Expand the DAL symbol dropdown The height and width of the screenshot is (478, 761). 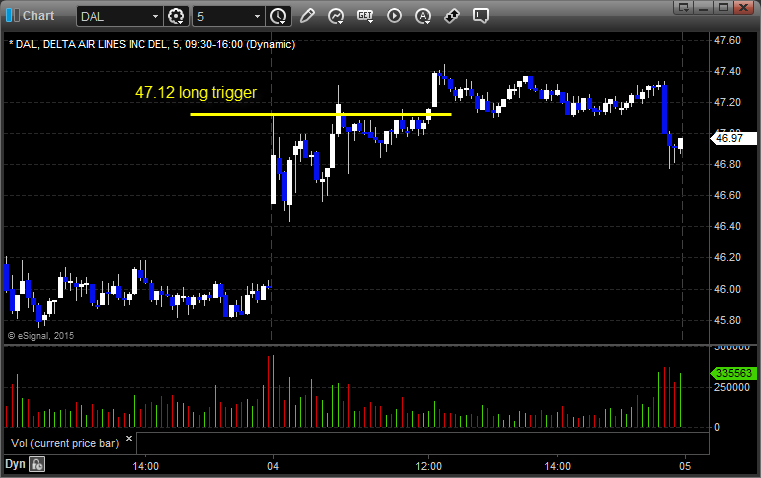155,16
